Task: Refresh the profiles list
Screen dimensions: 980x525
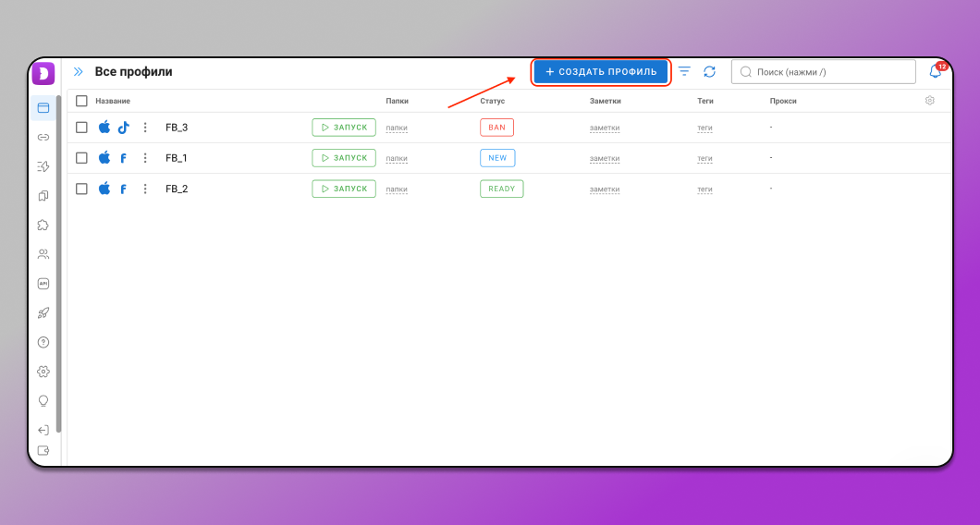Action: pyautogui.click(x=709, y=71)
